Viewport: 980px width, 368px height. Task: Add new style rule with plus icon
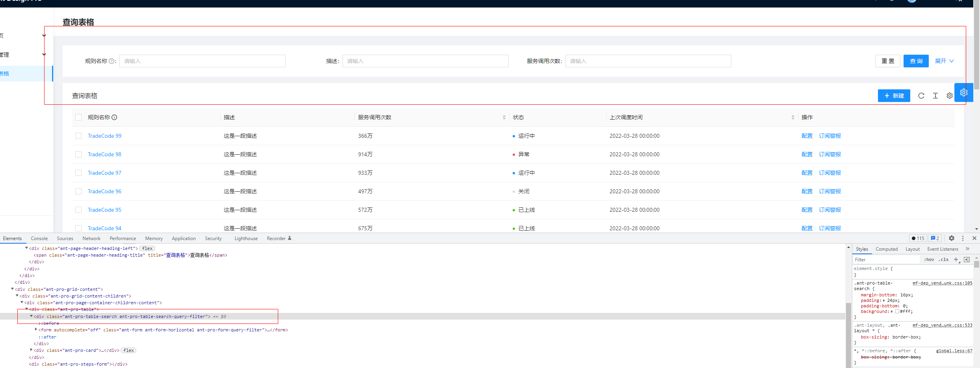tap(956, 259)
